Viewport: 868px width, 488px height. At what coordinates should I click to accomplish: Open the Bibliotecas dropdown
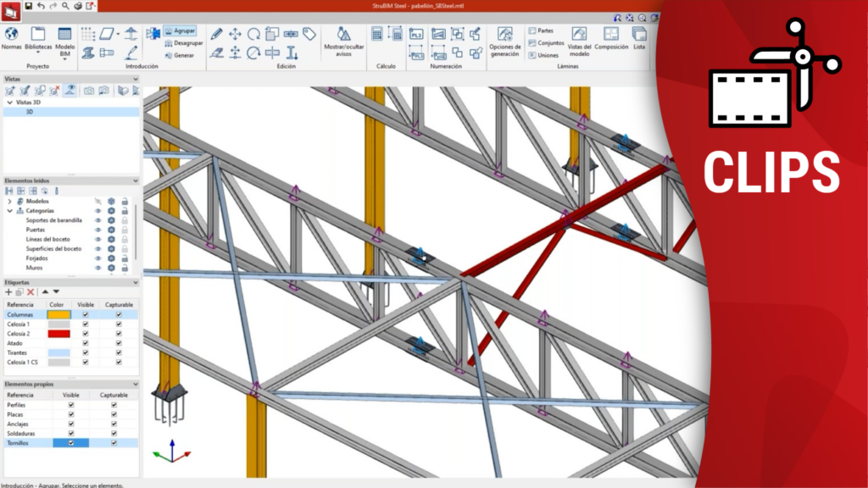click(38, 40)
